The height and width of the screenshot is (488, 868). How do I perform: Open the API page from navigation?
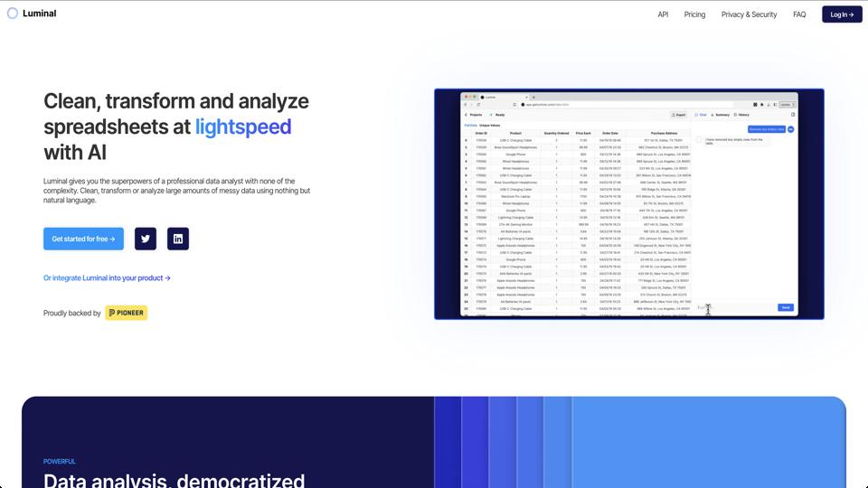(663, 14)
